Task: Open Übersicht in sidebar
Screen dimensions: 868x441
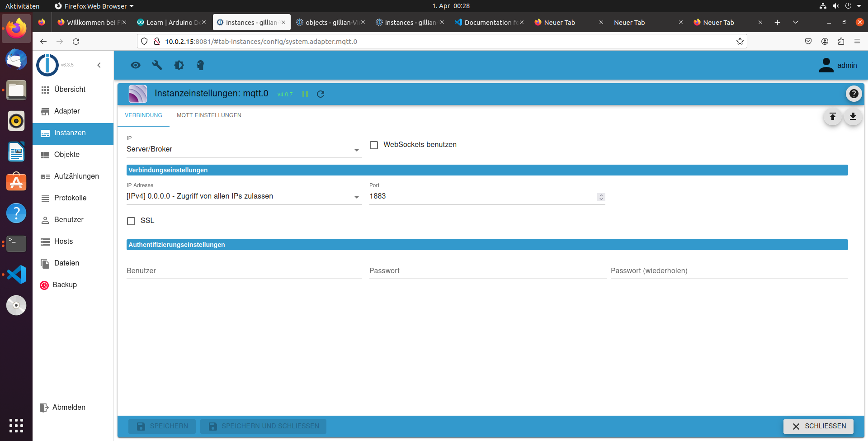Action: click(73, 90)
